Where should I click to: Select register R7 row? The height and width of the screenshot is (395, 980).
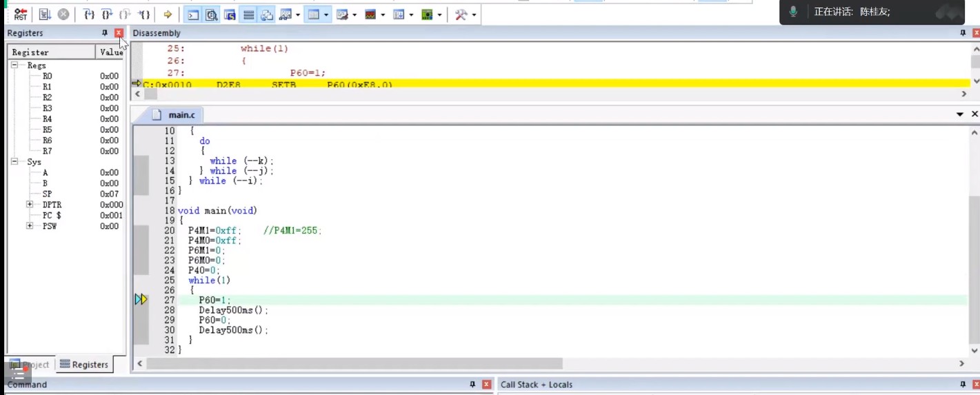(x=66, y=151)
